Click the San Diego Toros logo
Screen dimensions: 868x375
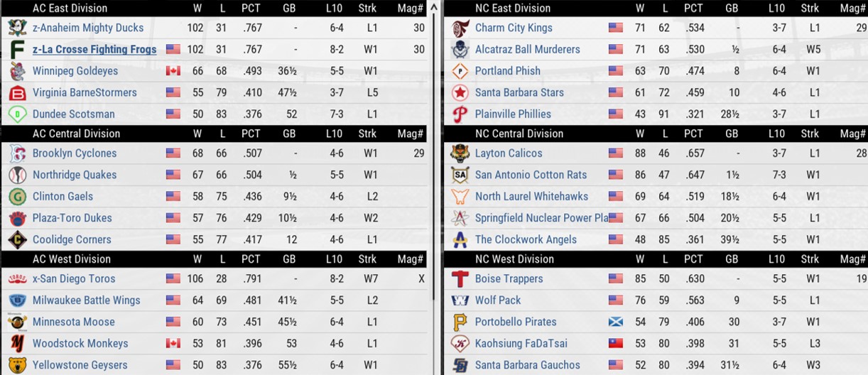18,279
